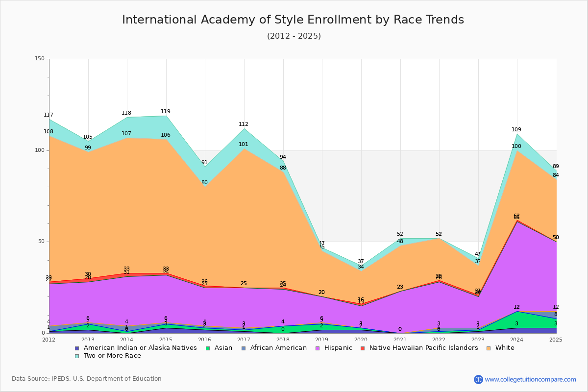The width and height of the screenshot is (588, 392).
Task: Click the Data Source IPEDS text
Action: pyautogui.click(x=86, y=379)
